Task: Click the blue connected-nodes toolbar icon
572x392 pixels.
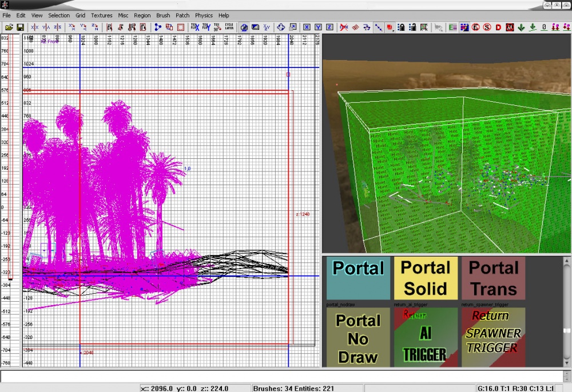Action: (x=158, y=27)
